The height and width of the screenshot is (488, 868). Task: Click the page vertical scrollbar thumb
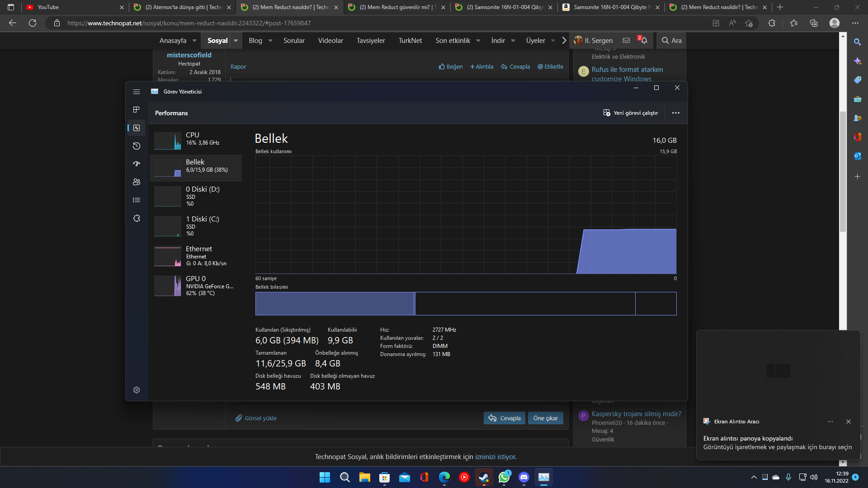[x=843, y=172]
